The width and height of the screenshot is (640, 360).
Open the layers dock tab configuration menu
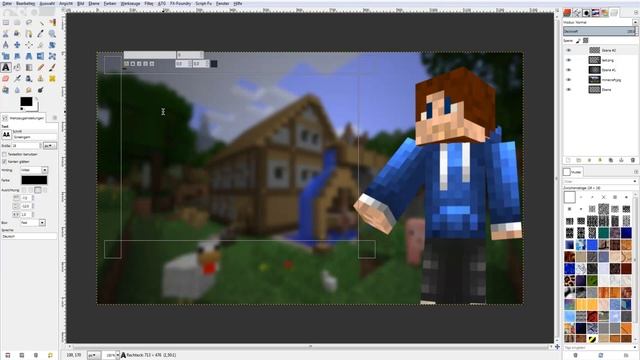635,13
